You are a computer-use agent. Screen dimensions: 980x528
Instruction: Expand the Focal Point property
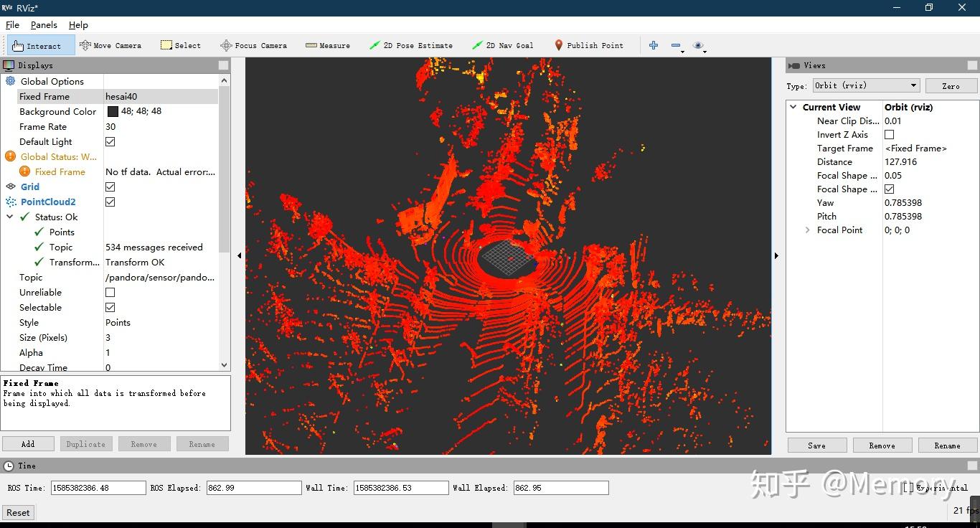coord(808,230)
